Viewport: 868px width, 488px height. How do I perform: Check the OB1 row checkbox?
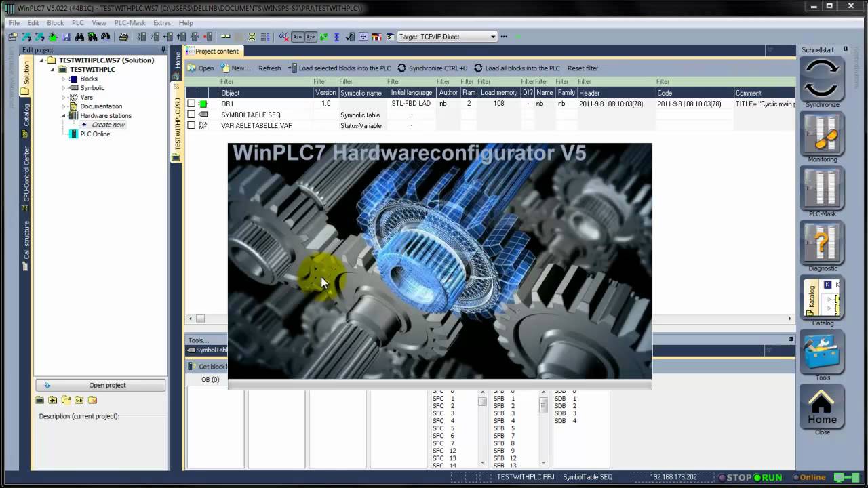point(191,104)
